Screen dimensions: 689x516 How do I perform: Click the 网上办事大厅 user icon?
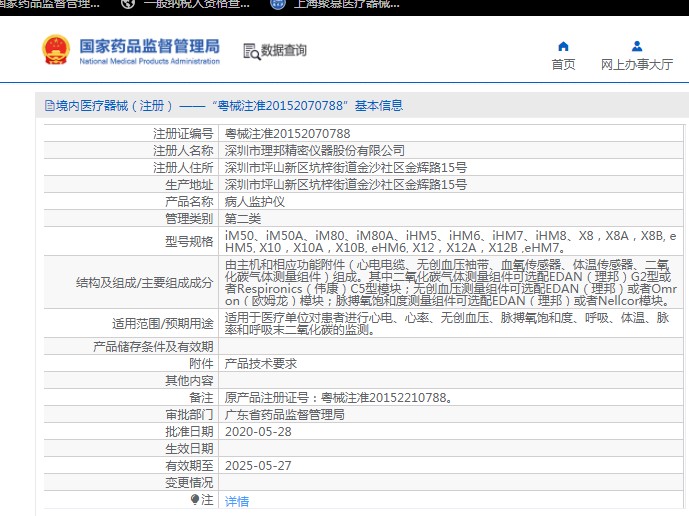637,46
